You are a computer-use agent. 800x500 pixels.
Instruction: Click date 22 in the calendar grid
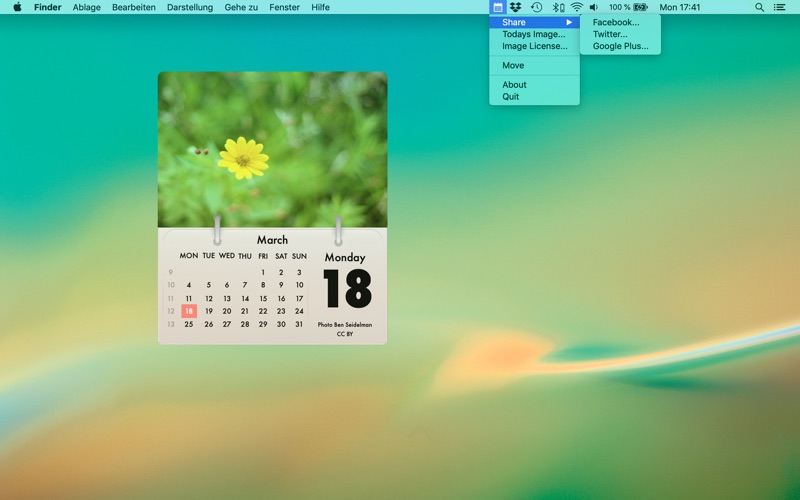click(263, 311)
